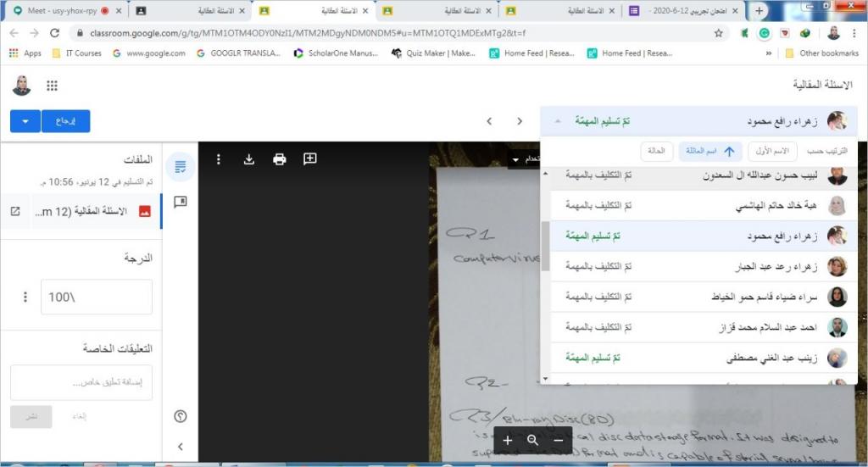Viewport: 868px width, 467px height.
Task: Click the blue Return (إرجاع) button
Action: click(x=66, y=121)
